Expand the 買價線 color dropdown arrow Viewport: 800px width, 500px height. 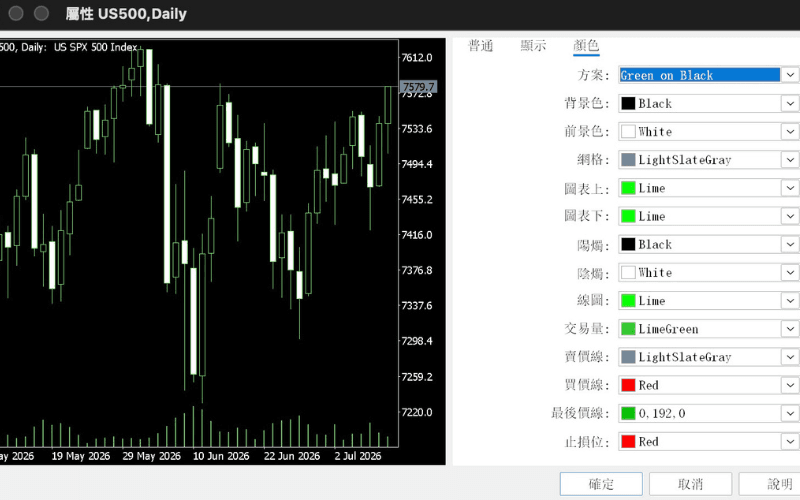click(x=790, y=385)
